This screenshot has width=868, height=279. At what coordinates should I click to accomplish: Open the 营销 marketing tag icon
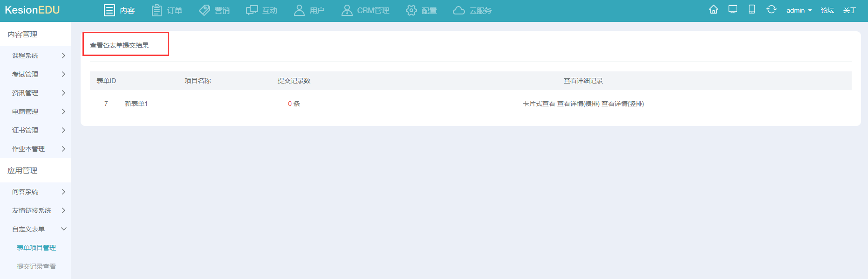click(205, 10)
